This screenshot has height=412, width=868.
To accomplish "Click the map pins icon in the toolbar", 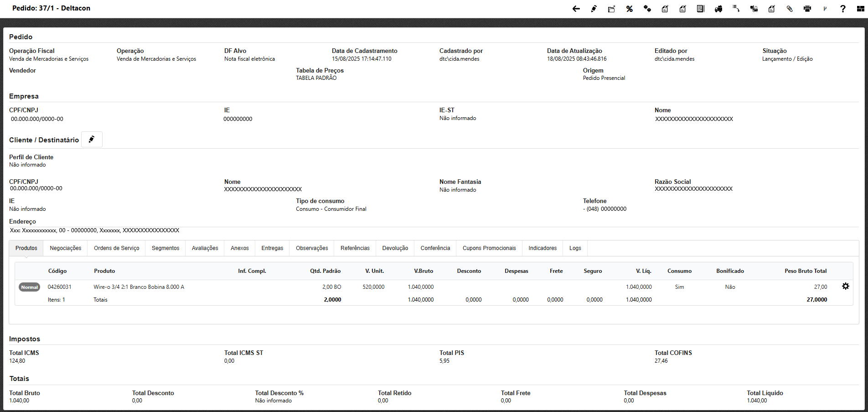I will click(647, 9).
